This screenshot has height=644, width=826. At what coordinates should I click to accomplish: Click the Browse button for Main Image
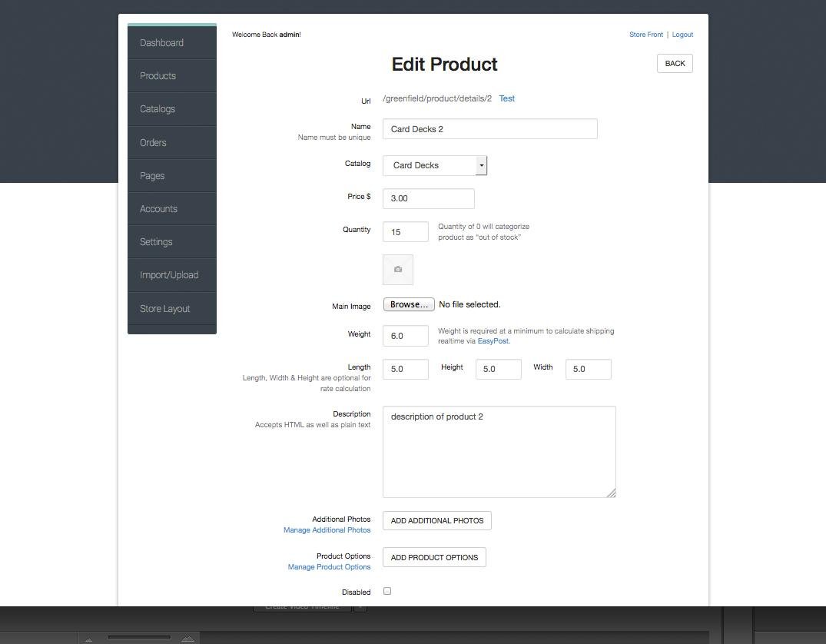pyautogui.click(x=408, y=304)
